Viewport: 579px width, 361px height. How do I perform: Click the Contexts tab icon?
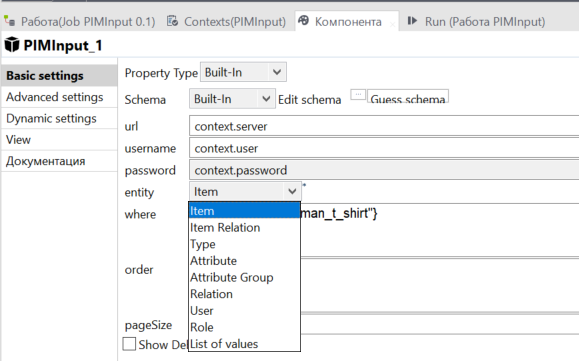click(172, 21)
